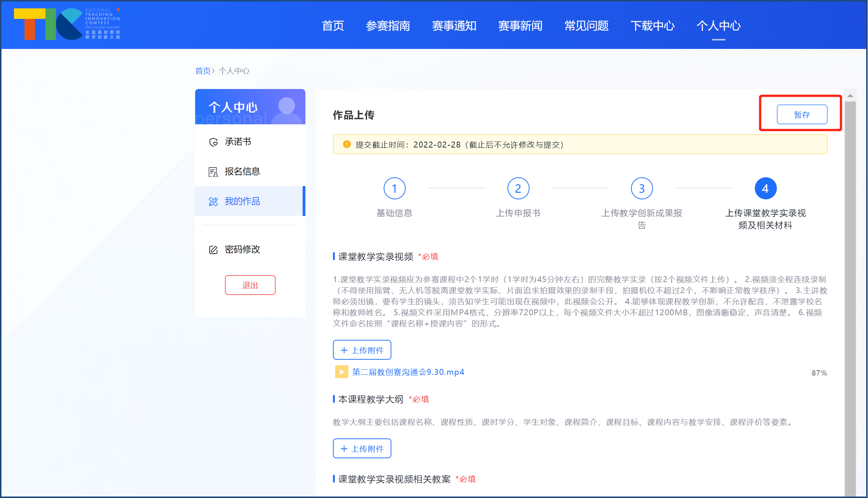Click the pencil icon beside 密码修改
This screenshot has width=868, height=498.
[x=213, y=249]
